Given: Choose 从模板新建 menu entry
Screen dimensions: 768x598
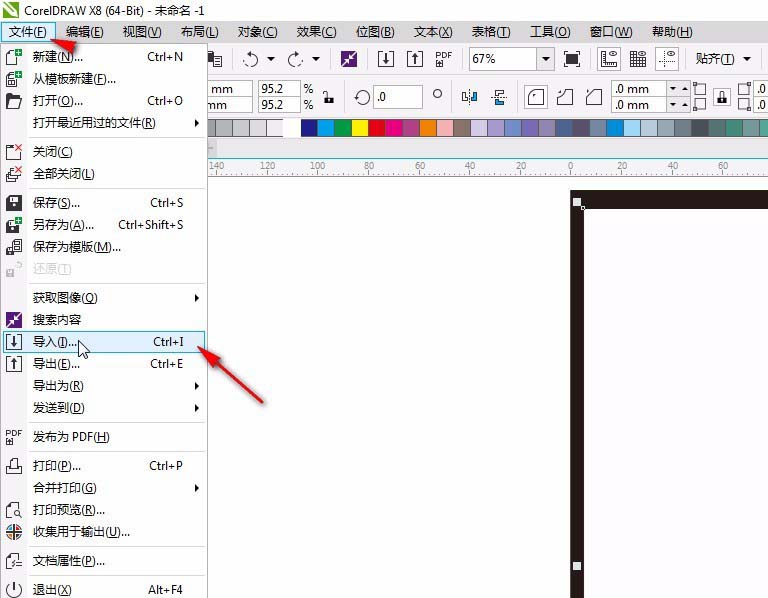Looking at the screenshot, I should click(104, 79).
